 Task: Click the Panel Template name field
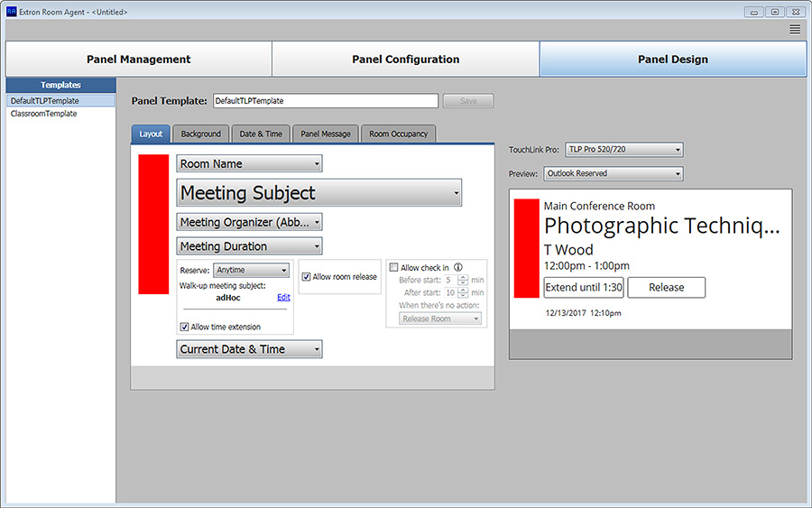pos(325,101)
